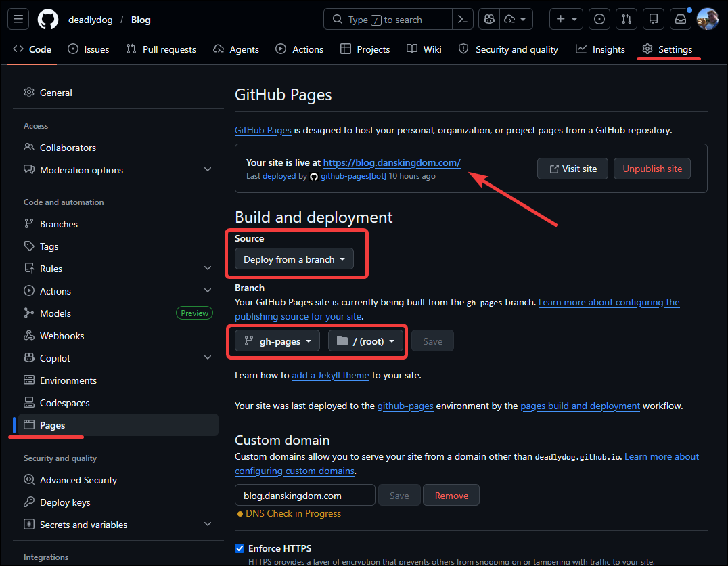This screenshot has width=728, height=566.
Task: Open the command palette terminal icon
Action: point(463,19)
